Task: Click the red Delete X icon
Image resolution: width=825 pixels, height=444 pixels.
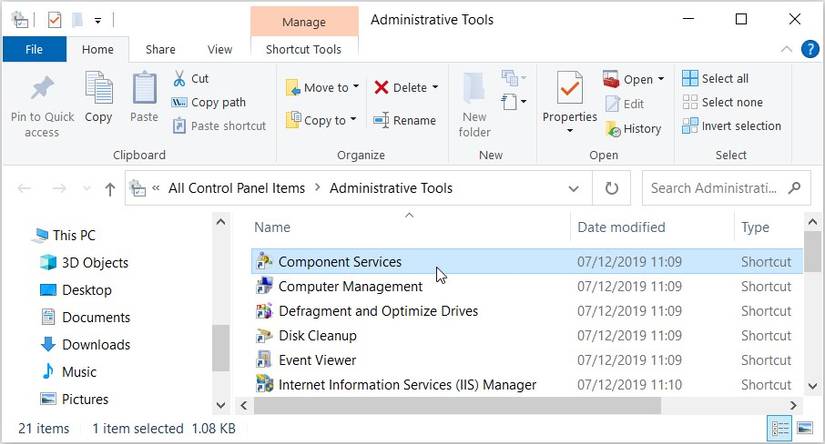Action: (x=381, y=87)
